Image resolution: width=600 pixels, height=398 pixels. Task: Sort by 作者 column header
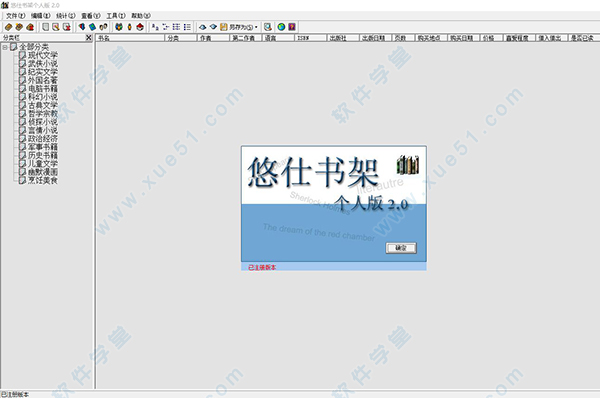tap(214, 38)
